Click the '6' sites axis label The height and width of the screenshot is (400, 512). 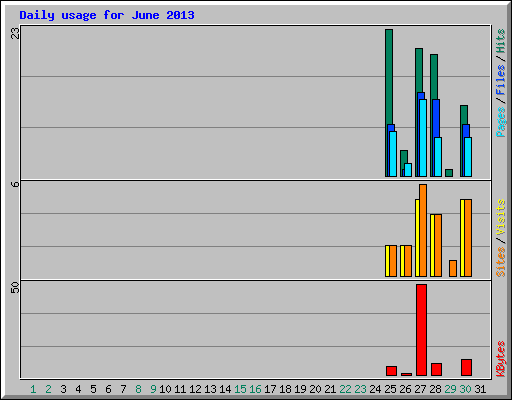(x=15, y=184)
